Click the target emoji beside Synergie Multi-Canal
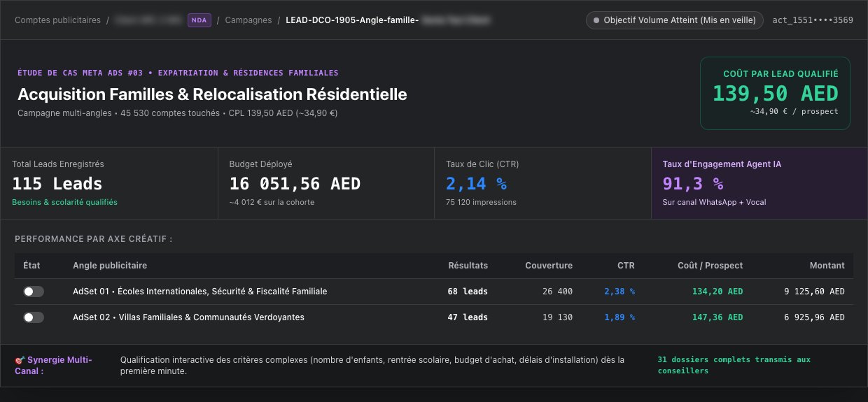 (x=20, y=360)
